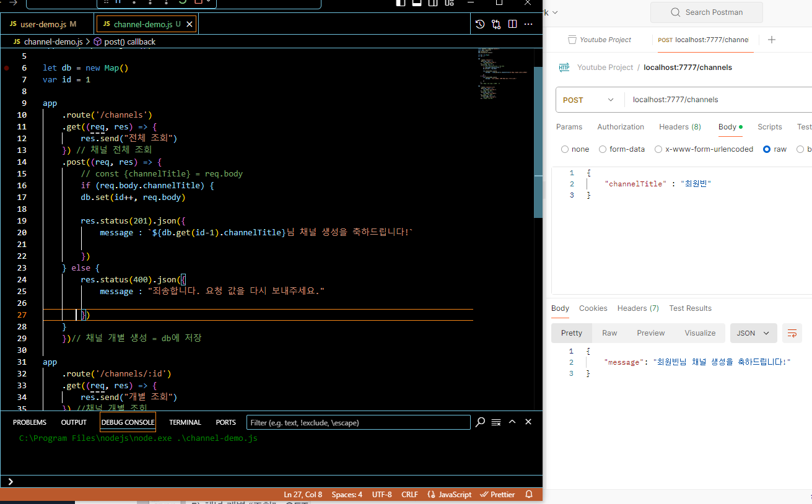Open the Scripts request tab
Viewport: 812px width, 504px height.
pyautogui.click(x=770, y=127)
